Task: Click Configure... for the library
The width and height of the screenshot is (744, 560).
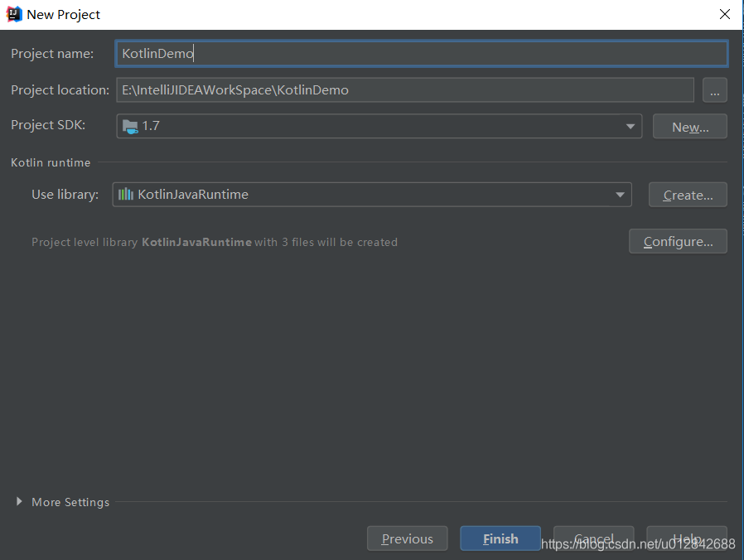Action: click(x=678, y=241)
